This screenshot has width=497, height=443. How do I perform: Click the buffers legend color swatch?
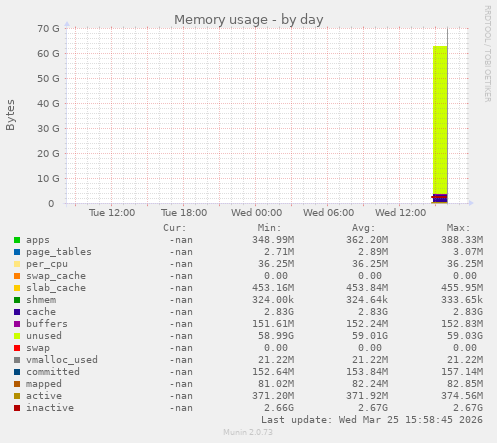point(17,324)
